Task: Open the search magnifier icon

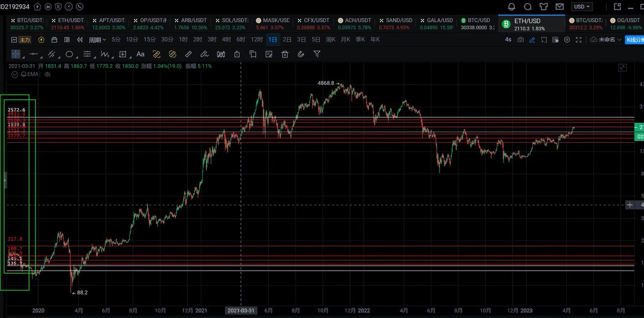Action: (x=528, y=6)
